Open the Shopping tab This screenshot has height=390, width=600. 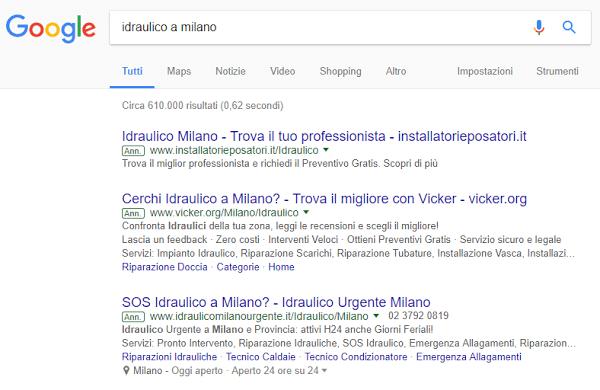coord(340,71)
